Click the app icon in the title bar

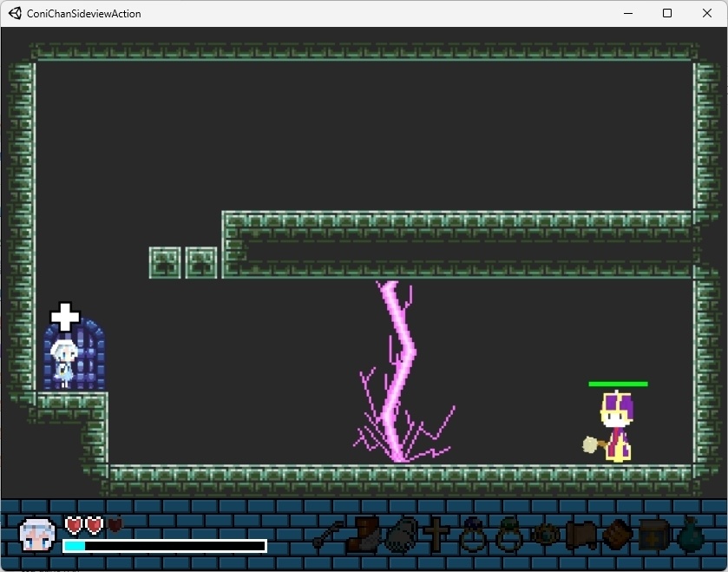14,13
